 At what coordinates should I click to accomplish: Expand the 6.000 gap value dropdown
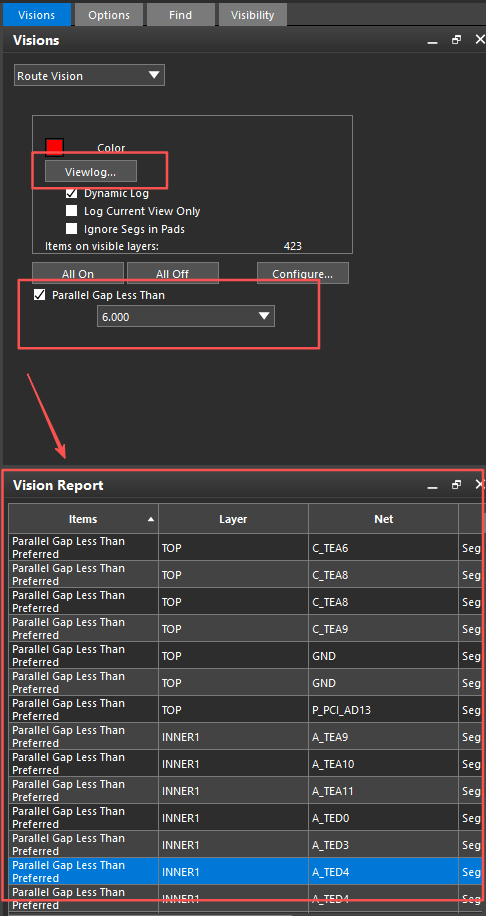pyautogui.click(x=186, y=317)
